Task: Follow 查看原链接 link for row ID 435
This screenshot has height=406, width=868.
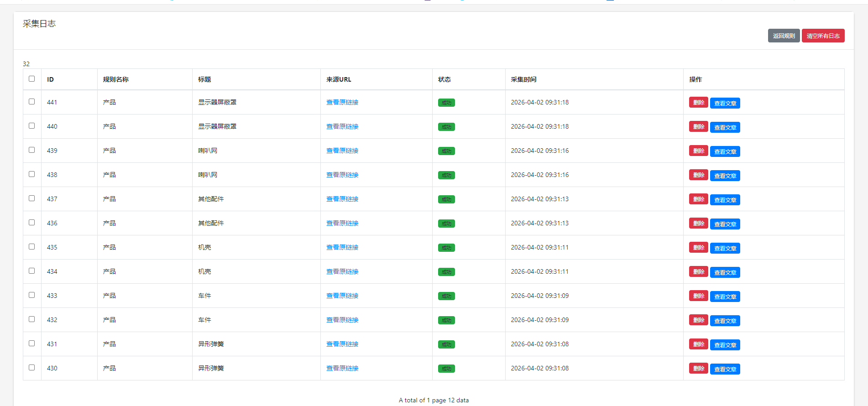Action: tap(342, 247)
